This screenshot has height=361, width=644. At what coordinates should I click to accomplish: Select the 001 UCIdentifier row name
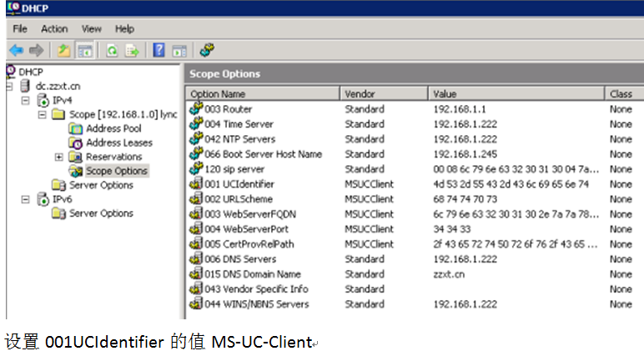click(239, 184)
